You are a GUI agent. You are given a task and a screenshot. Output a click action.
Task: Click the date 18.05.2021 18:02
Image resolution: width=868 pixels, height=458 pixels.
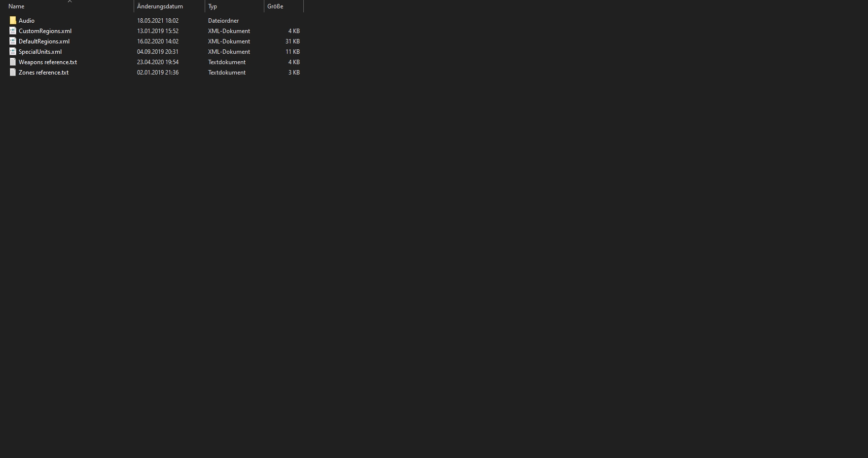(158, 21)
